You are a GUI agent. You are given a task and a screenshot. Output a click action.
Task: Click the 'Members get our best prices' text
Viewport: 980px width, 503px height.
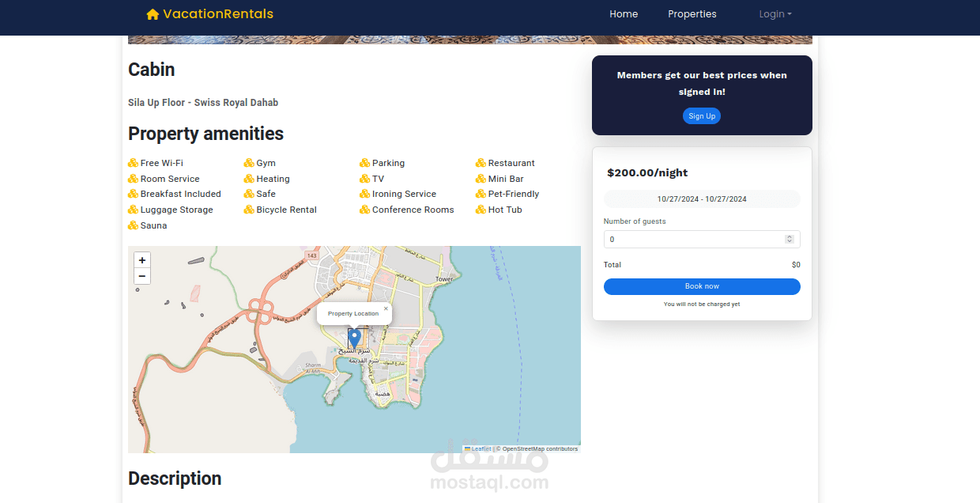pyautogui.click(x=702, y=83)
